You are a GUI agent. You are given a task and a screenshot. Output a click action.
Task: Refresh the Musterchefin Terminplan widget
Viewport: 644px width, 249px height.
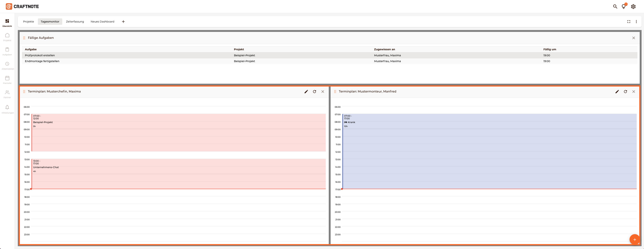314,92
